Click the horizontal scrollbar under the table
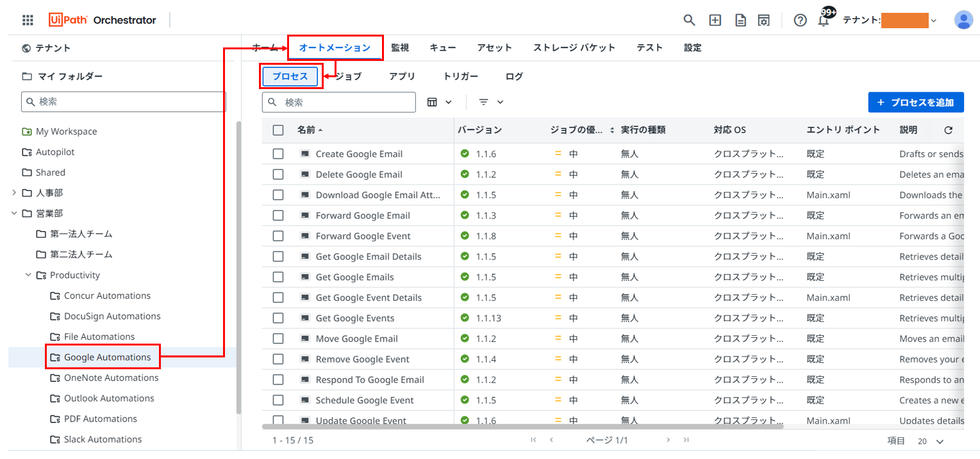Image resolution: width=980 pixels, height=459 pixels. (522, 426)
